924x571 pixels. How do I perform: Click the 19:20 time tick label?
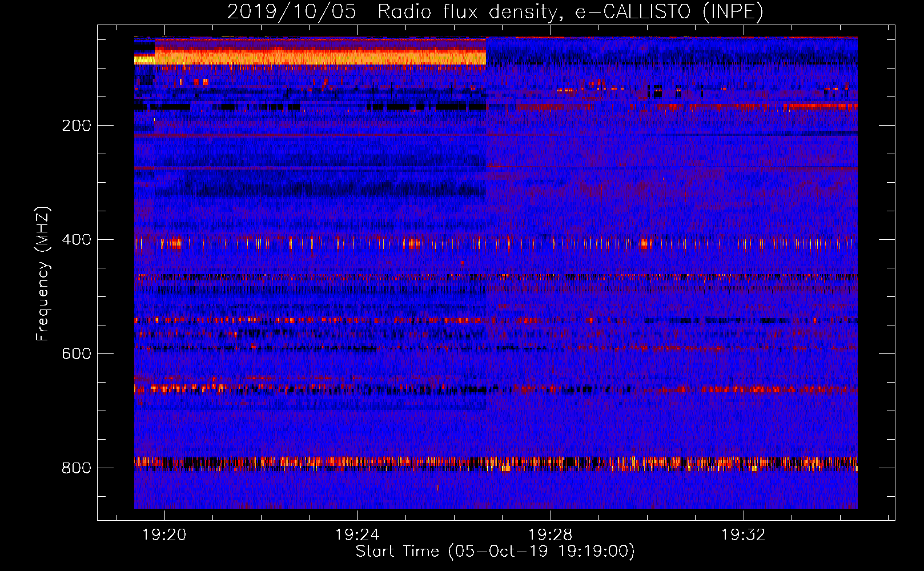(x=164, y=535)
